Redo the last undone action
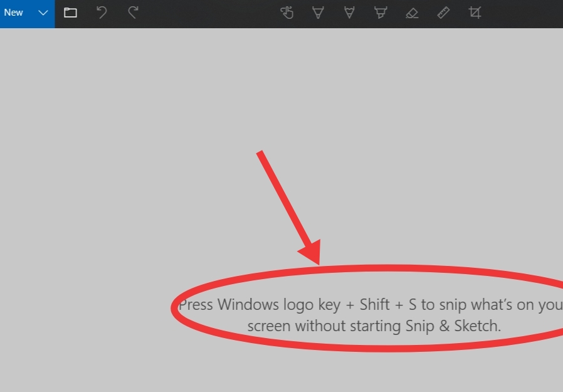The width and height of the screenshot is (563, 392). point(133,13)
